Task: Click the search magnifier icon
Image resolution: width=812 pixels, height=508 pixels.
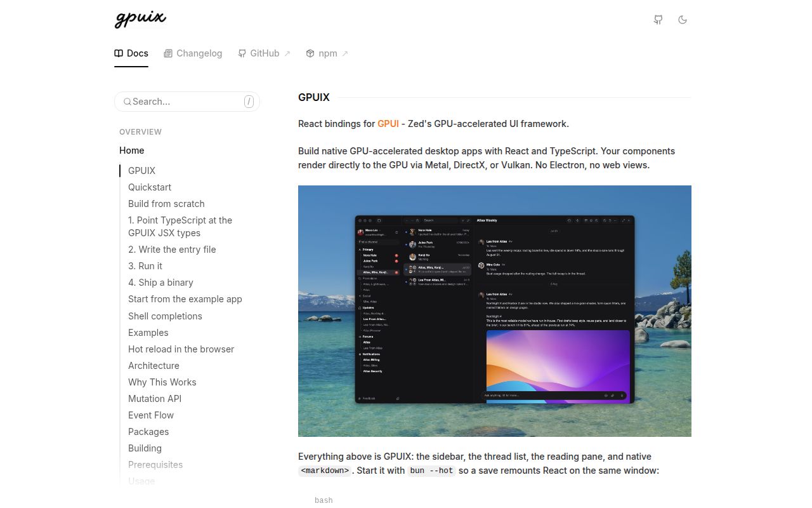Action: 127,102
